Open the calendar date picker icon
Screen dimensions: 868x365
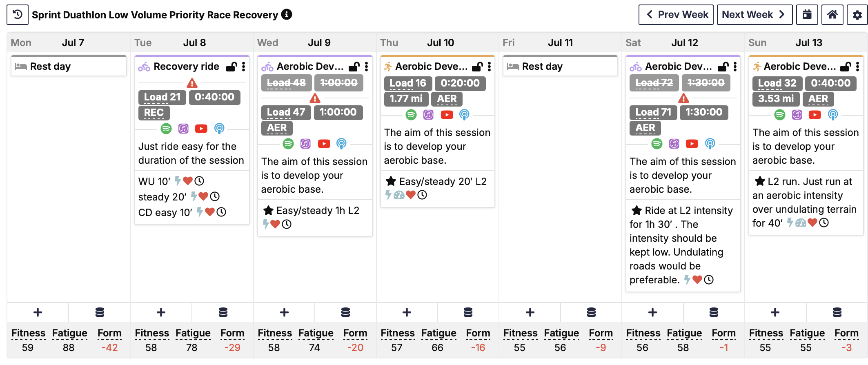807,15
